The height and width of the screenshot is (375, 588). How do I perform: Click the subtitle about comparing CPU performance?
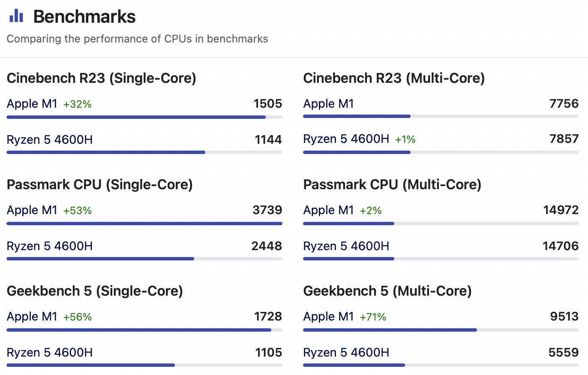pos(138,39)
